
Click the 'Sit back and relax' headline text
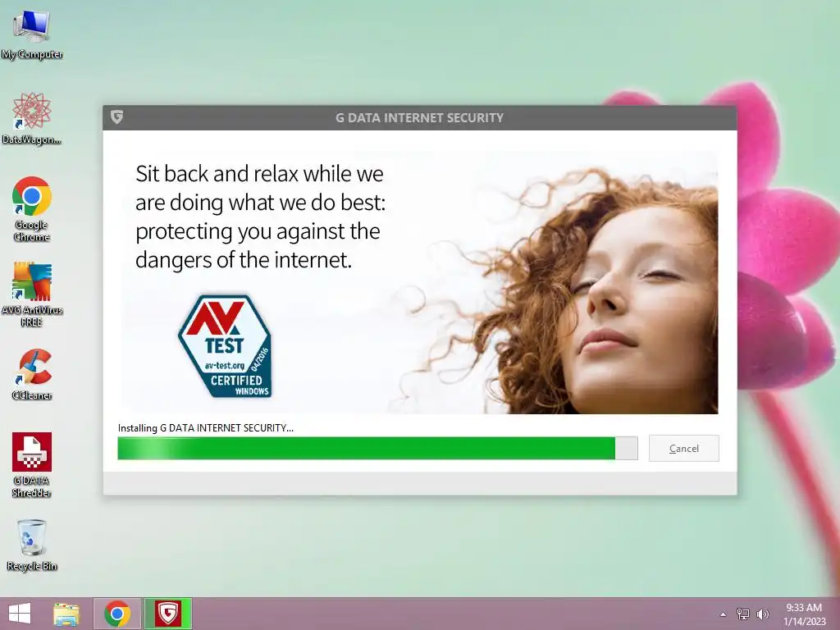[x=260, y=217]
